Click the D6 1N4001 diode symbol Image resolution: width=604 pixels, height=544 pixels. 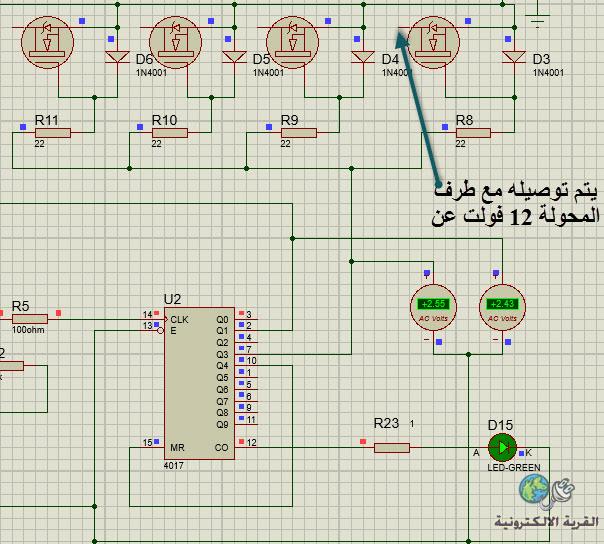(117, 57)
